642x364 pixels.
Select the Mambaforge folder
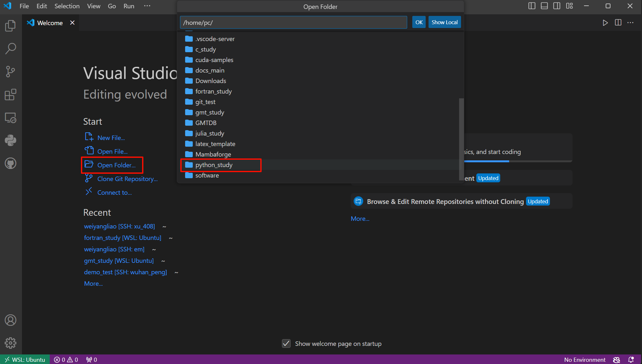coord(320,154)
